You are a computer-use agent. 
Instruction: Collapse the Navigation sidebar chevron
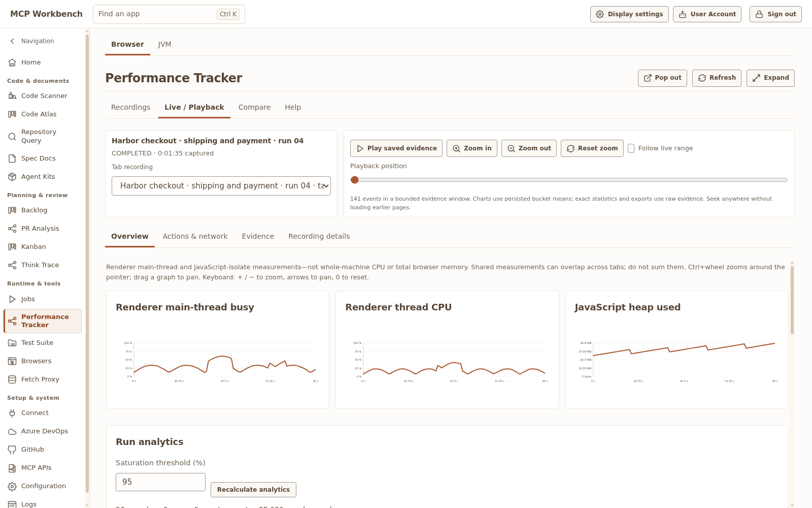coord(12,41)
